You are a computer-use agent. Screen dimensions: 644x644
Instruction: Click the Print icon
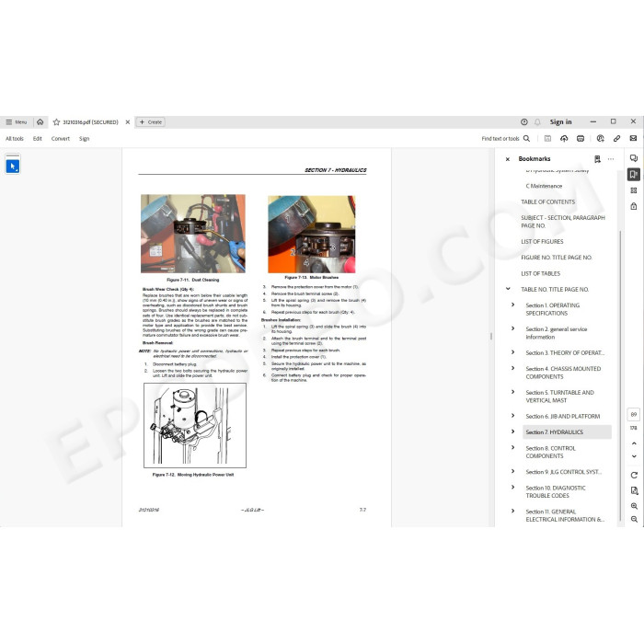[581, 139]
